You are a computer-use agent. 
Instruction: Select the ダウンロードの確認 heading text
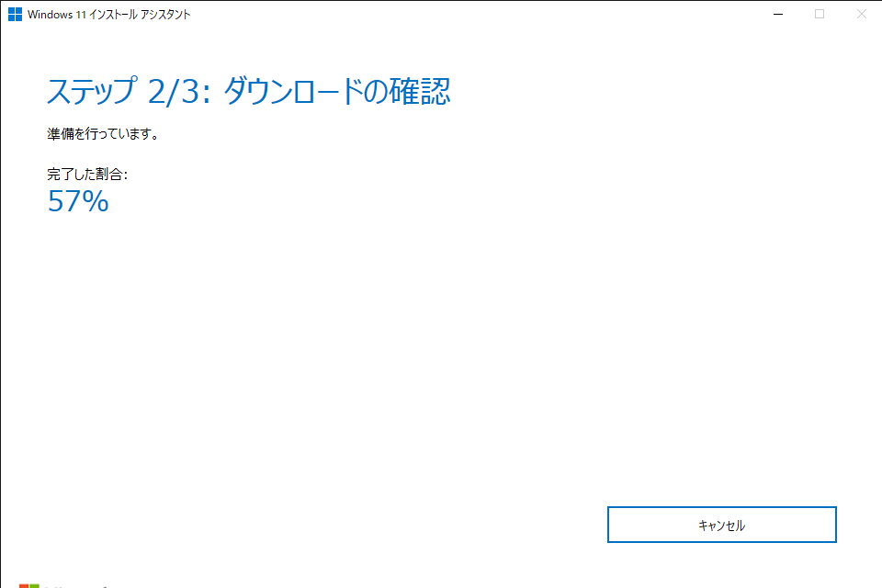pyautogui.click(x=337, y=92)
